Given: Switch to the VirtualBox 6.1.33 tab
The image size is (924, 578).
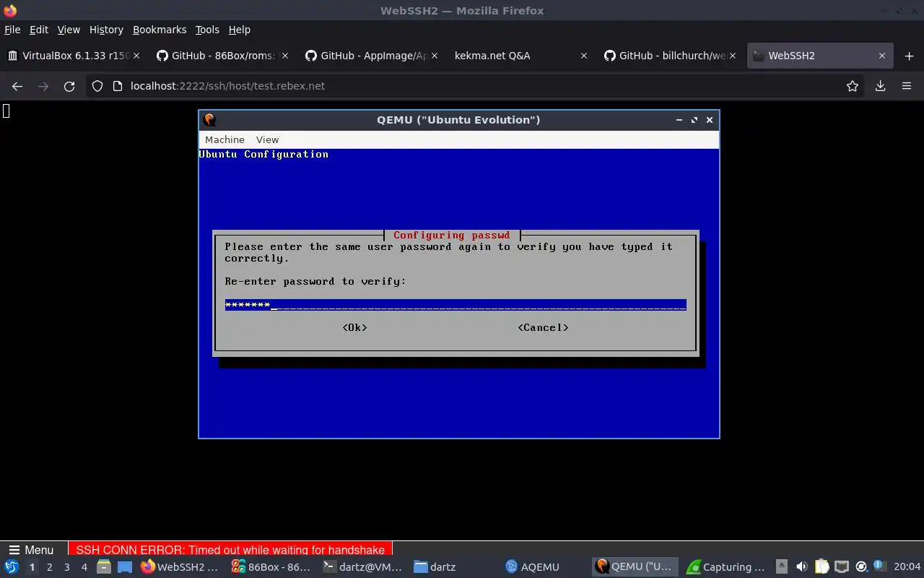Looking at the screenshot, I should click(x=73, y=56).
